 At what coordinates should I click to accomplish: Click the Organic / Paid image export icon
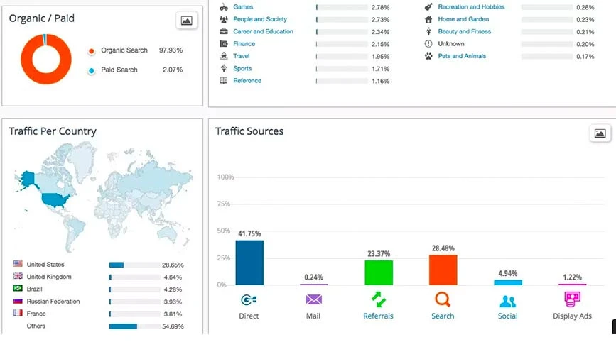(x=187, y=21)
